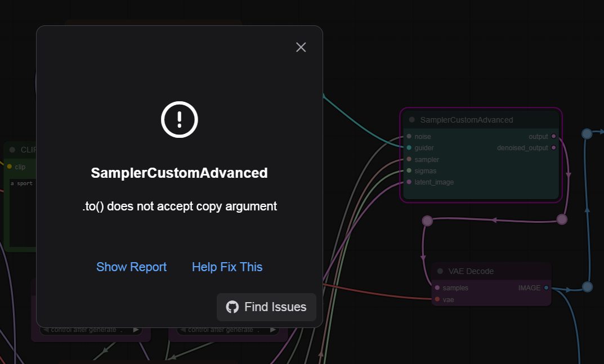
Task: Select the SamplerCustomAdvanced node title bar
Action: 478,120
